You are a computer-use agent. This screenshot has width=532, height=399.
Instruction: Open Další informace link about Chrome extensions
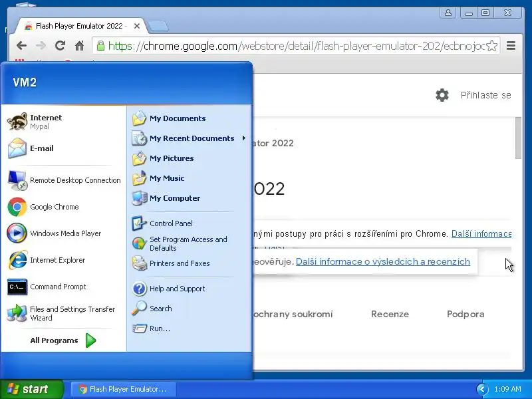point(481,234)
